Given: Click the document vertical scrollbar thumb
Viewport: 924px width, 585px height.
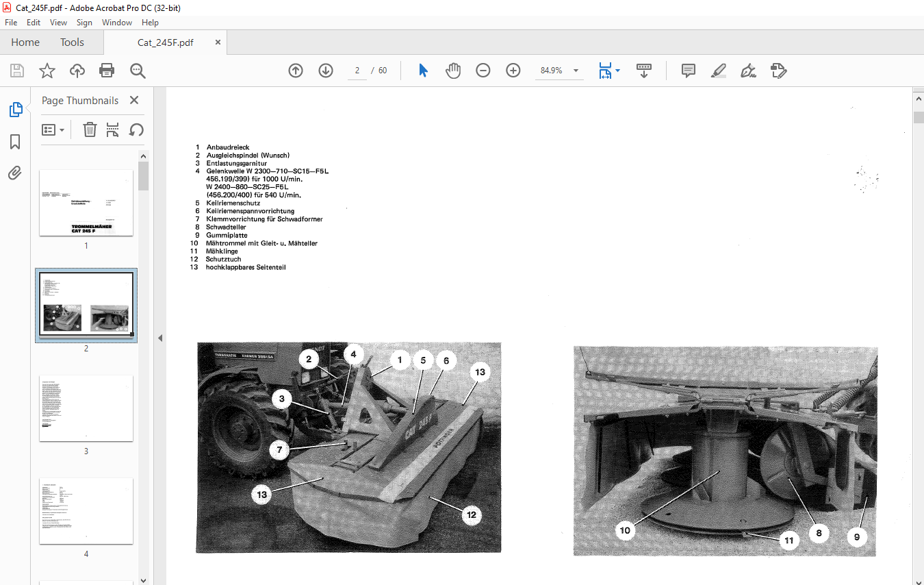Looking at the screenshot, I should pyautogui.click(x=918, y=116).
